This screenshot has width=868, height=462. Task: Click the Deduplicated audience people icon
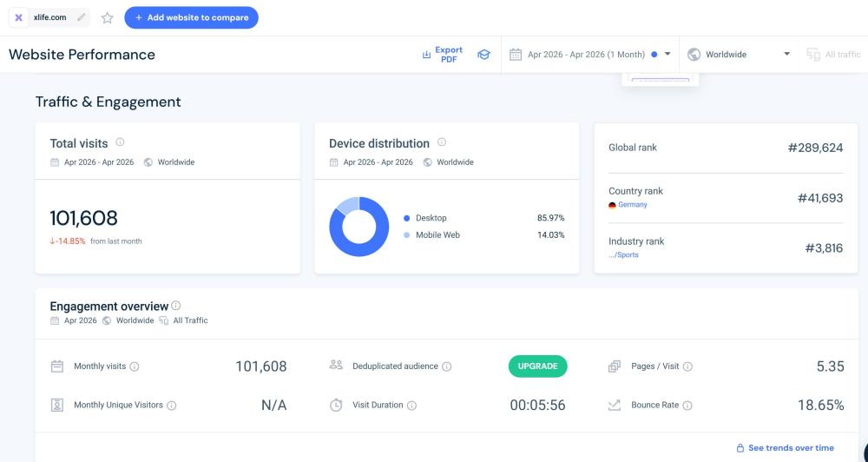pyautogui.click(x=336, y=365)
